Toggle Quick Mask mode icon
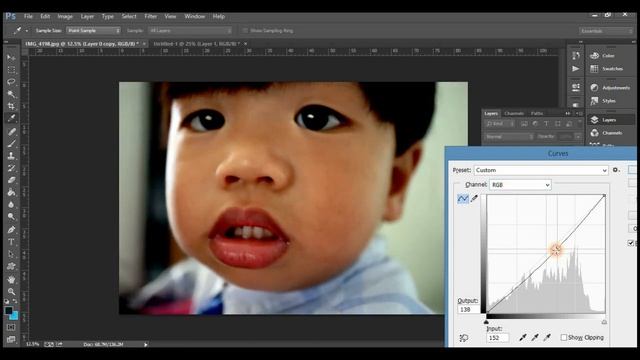The width and height of the screenshot is (640, 360). point(11,327)
